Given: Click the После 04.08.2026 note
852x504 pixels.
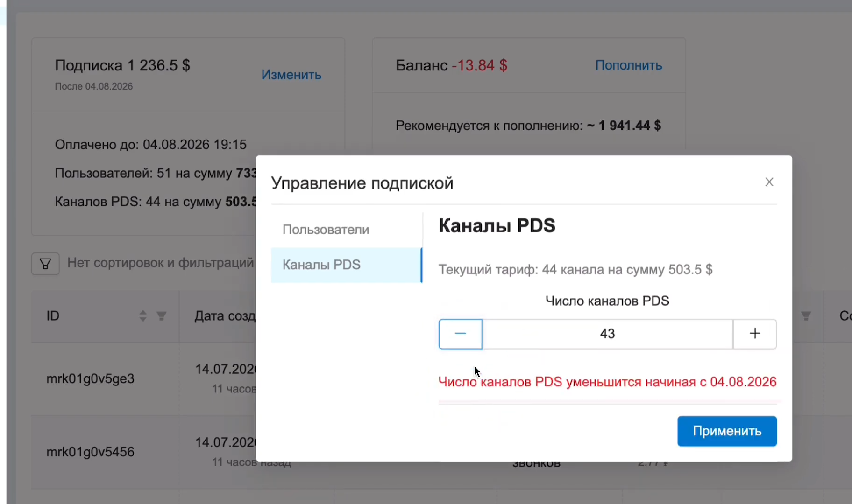Looking at the screenshot, I should pos(94,86).
